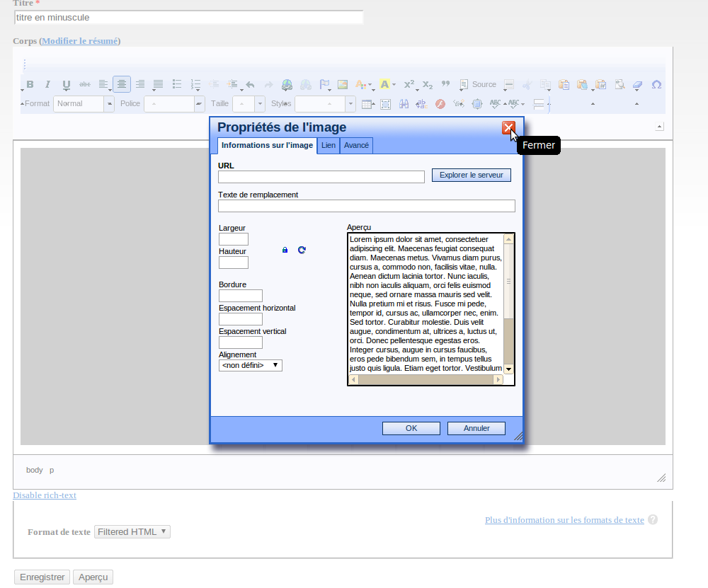Open the text background color picker
Viewport: 708px width, 588px height.
[385, 85]
